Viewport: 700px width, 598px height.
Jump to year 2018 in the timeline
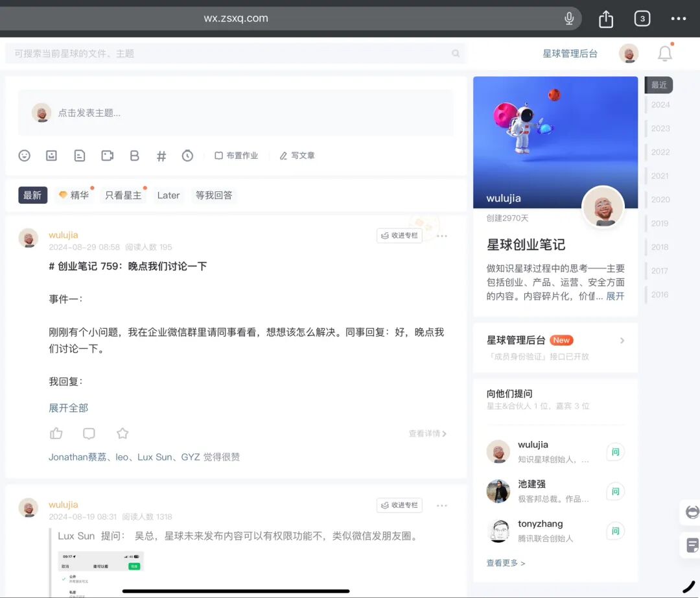[660, 247]
